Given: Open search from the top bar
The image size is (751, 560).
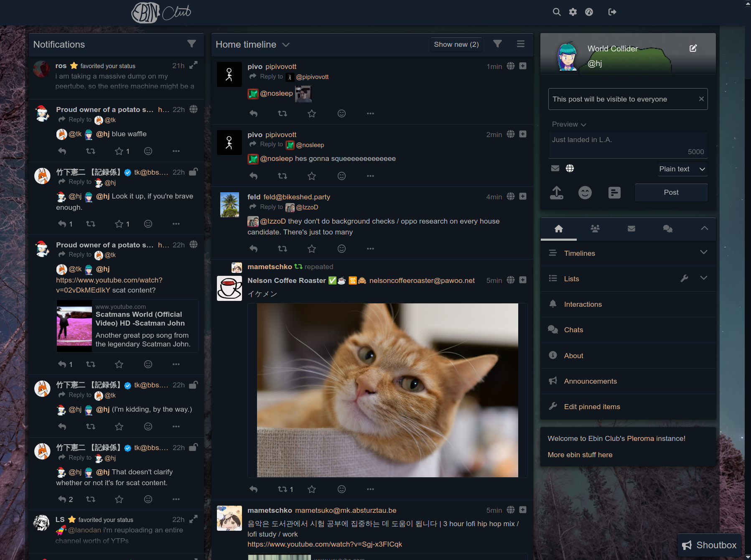Looking at the screenshot, I should click(556, 12).
